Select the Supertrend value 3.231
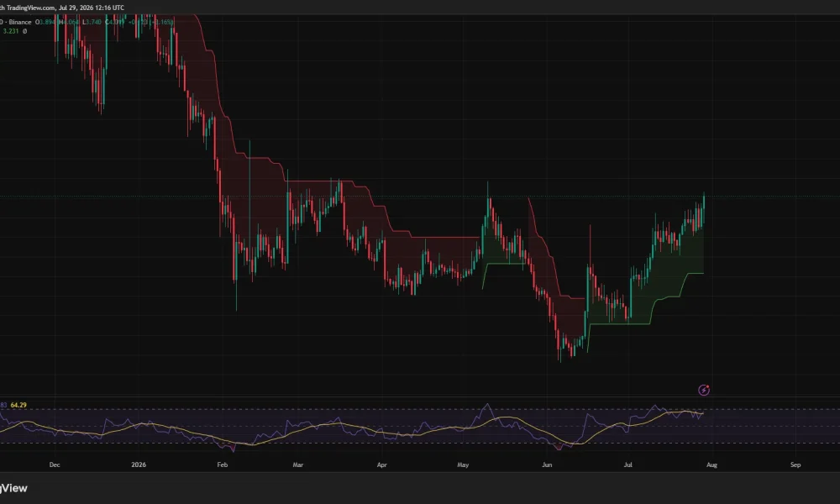This screenshot has width=840, height=504. click(x=11, y=31)
